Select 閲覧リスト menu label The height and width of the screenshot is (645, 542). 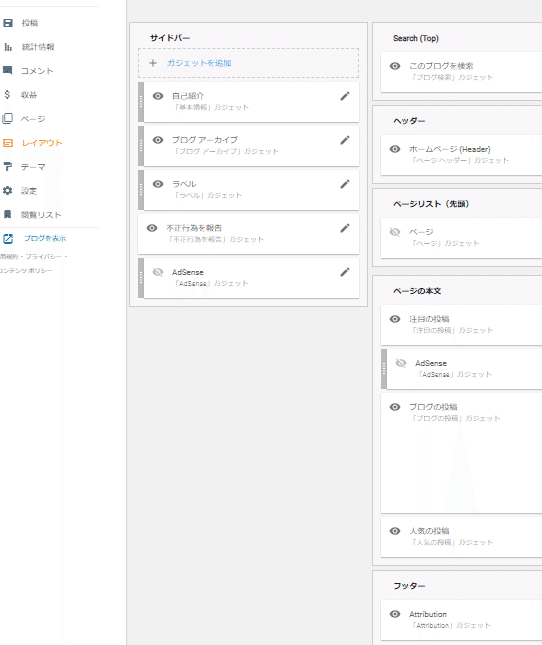tap(41, 215)
